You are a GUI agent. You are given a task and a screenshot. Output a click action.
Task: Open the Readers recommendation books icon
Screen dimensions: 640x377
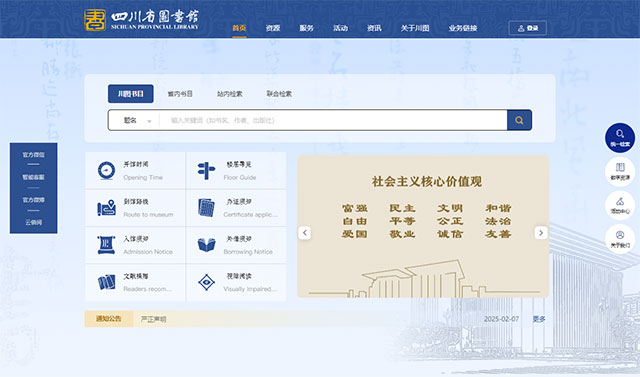pyautogui.click(x=107, y=282)
